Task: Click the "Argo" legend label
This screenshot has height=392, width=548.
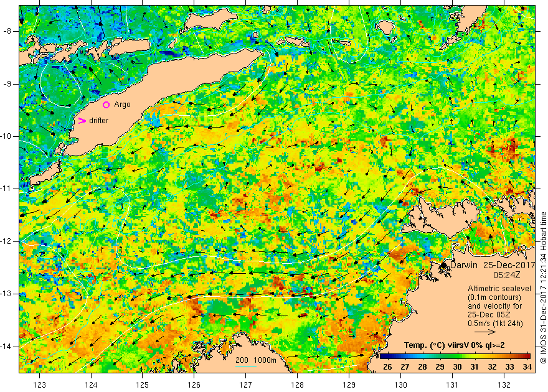Action: (122, 105)
